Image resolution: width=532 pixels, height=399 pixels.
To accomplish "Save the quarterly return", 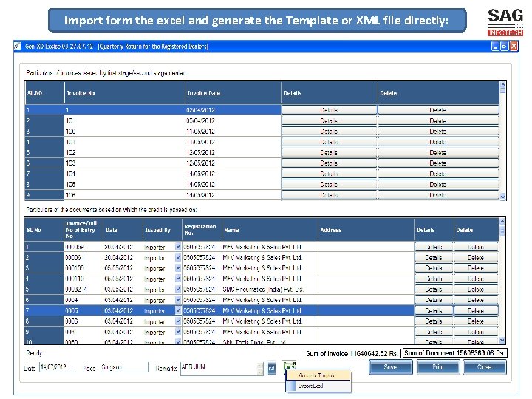I will pos(391,367).
